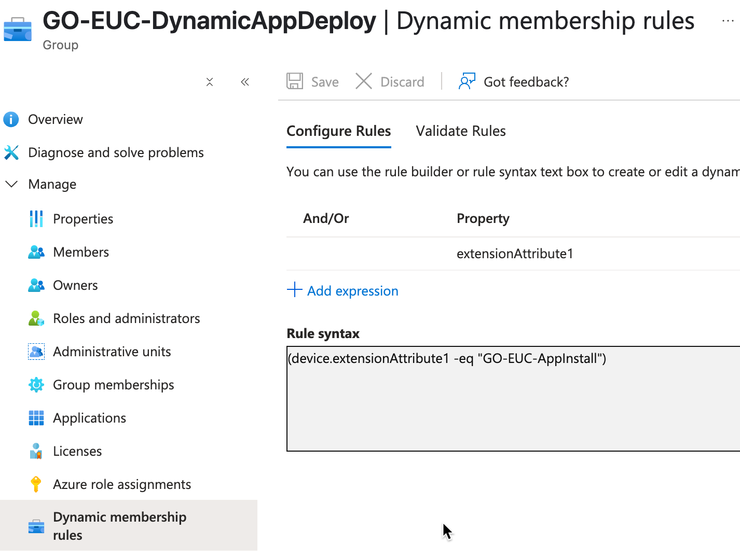Clear the sidebar search with X icon
The image size is (740, 560).
210,82
